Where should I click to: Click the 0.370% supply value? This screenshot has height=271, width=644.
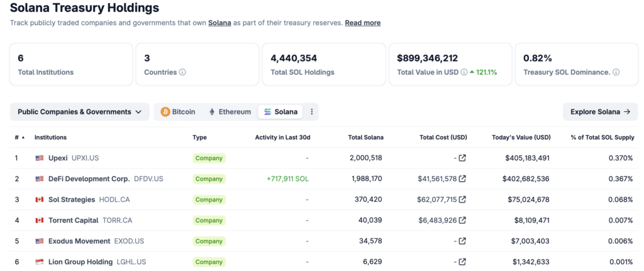tap(621, 158)
